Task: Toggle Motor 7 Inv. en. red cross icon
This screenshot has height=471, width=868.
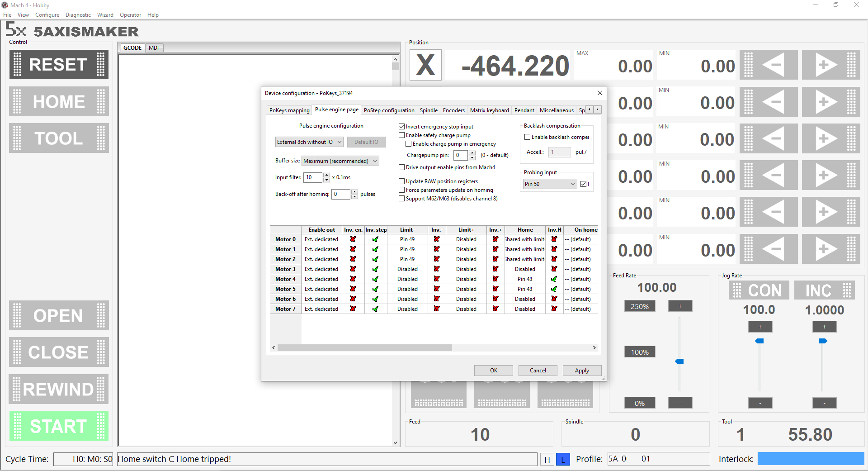Action: (x=353, y=309)
